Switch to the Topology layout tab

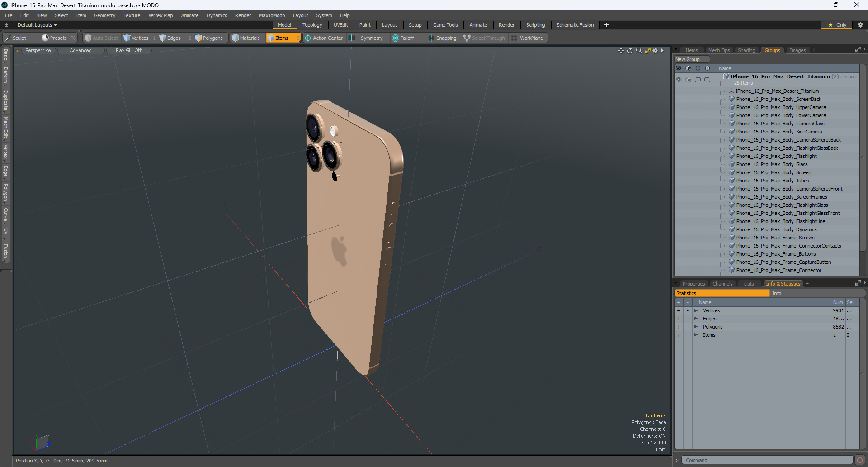pos(312,25)
